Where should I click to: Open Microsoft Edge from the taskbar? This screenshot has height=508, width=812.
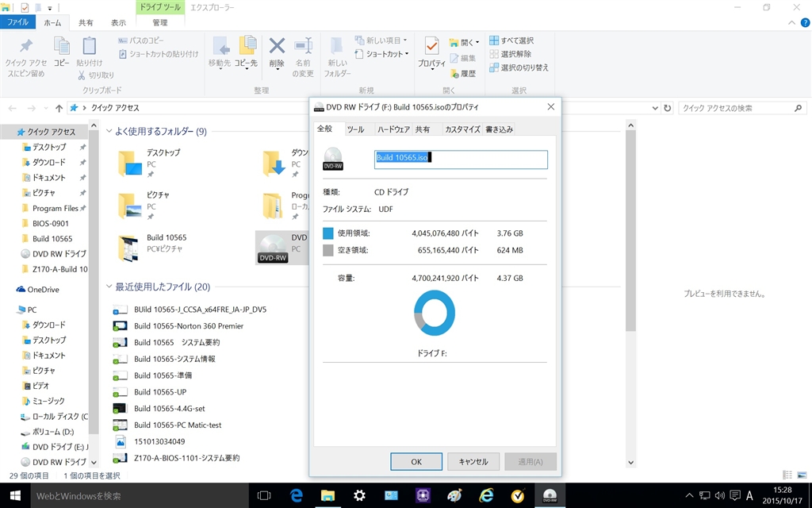297,495
